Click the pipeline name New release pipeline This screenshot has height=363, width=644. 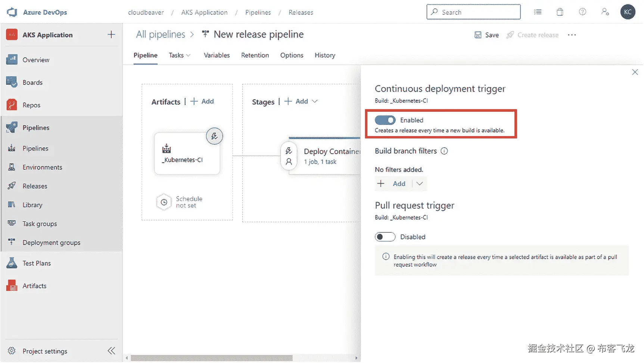point(259,34)
